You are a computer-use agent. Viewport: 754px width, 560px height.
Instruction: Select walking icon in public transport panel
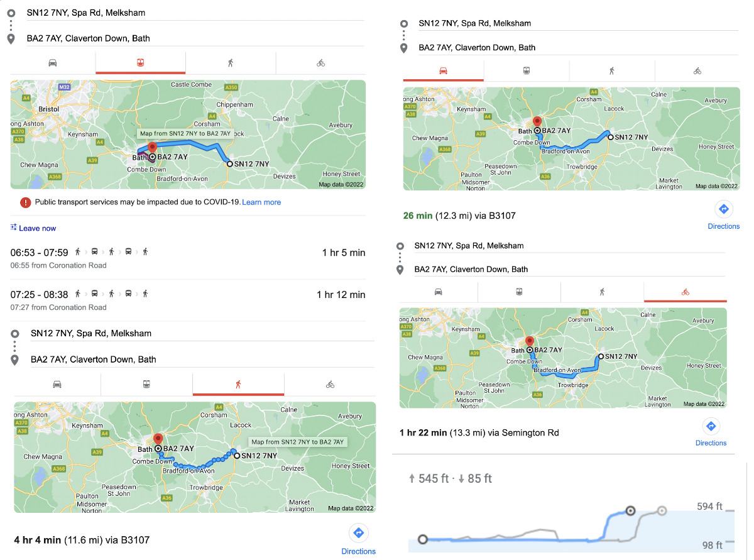pyautogui.click(x=231, y=63)
